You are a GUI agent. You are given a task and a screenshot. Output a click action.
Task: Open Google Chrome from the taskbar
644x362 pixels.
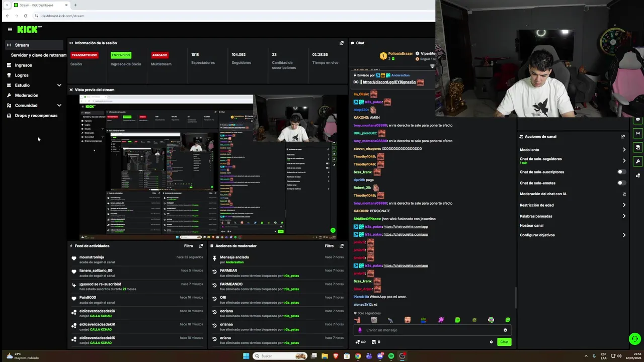[358, 356]
